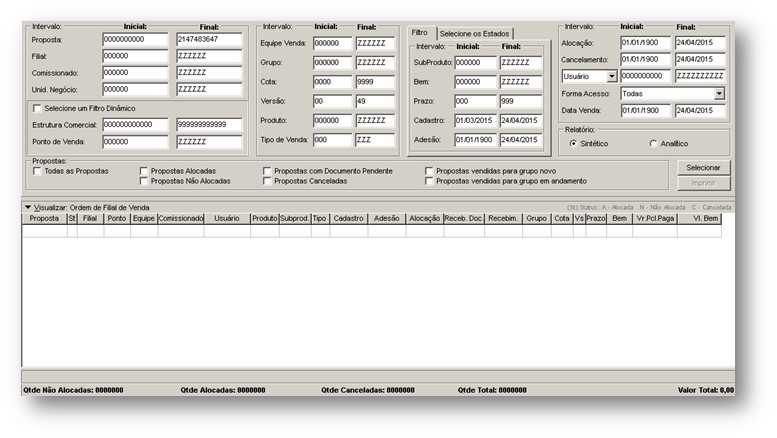Viewport: 777px width, 438px height.
Task: Click 'Qtde Total: 0000000' status text
Action: pos(492,390)
